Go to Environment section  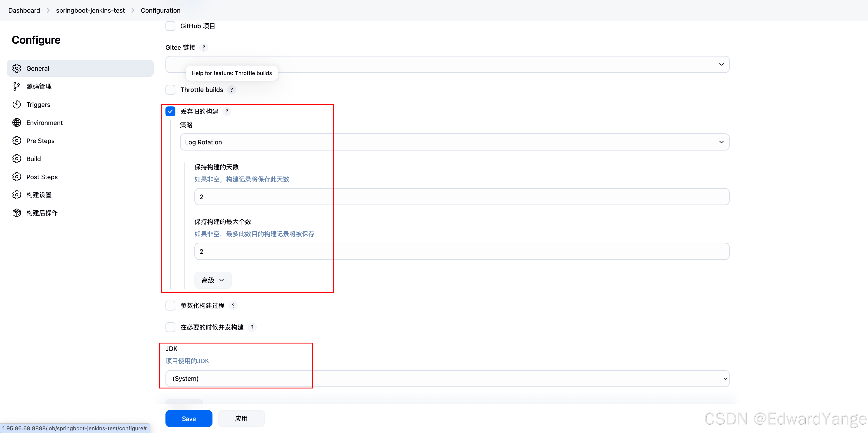coord(80,123)
